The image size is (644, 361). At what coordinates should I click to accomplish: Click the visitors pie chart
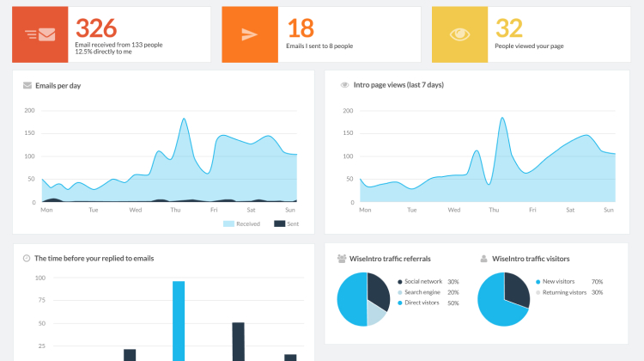[x=503, y=299]
